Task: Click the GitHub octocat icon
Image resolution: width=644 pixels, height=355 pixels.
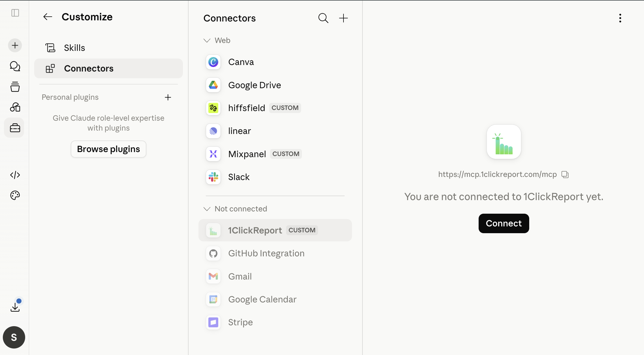Action: click(213, 253)
